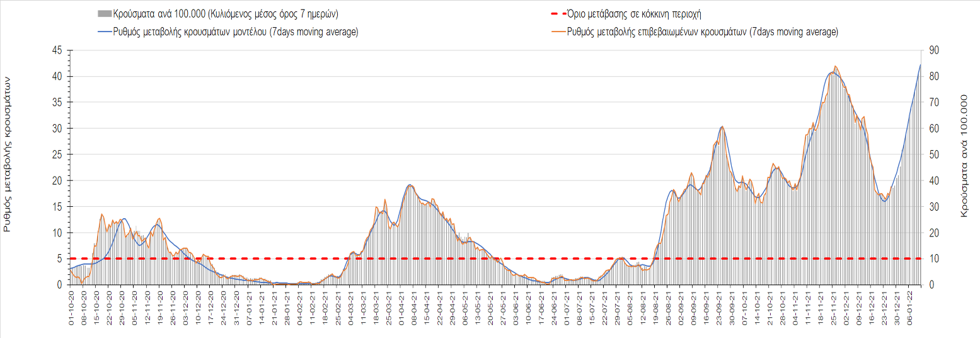Click the 5 tick label on left axis

coord(59,259)
